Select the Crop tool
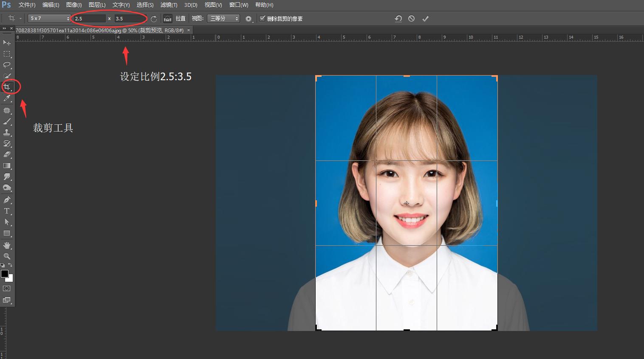Viewport: 644px width, 359px height. click(7, 87)
